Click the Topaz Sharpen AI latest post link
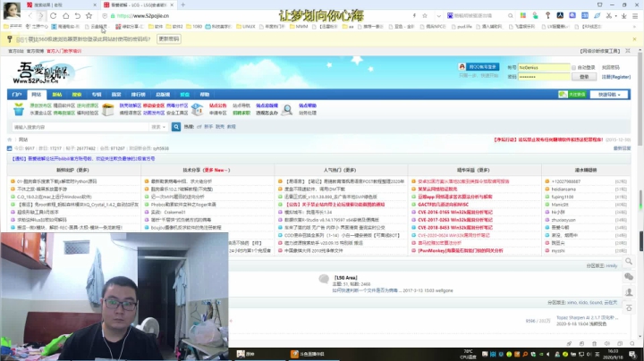Screen dimensions: 644x361 pyautogui.click(x=588, y=317)
